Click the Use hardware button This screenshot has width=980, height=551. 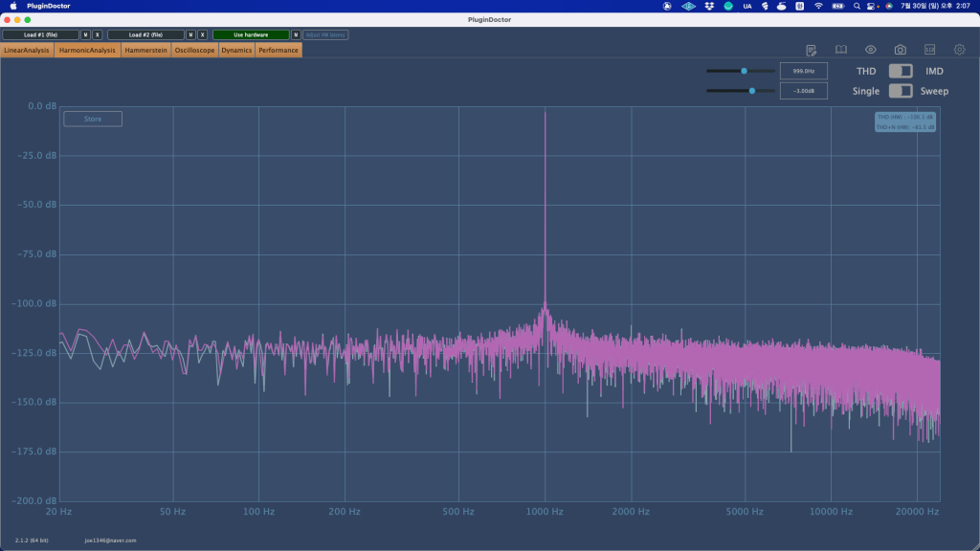click(x=251, y=34)
